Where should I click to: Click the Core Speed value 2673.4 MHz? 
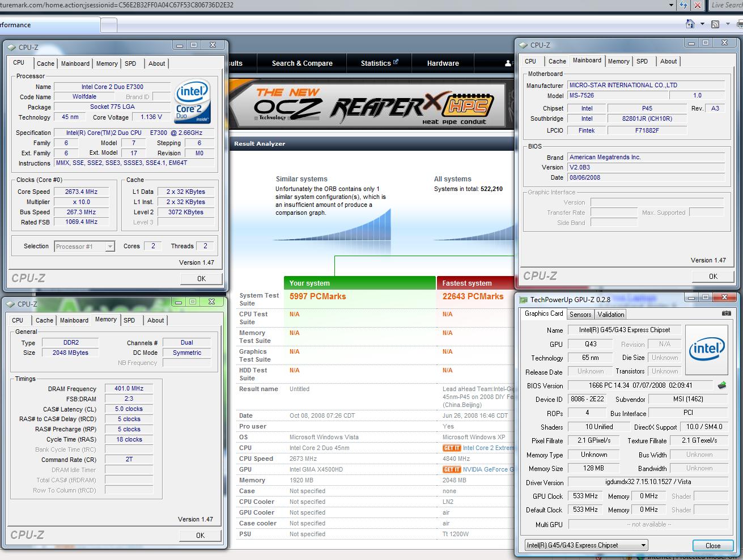[x=82, y=192]
